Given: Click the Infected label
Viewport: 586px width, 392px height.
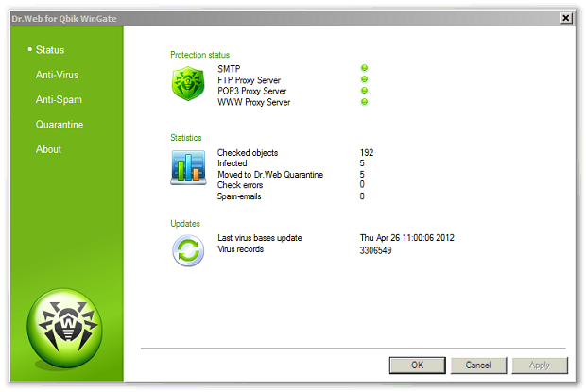Looking at the screenshot, I should click(233, 163).
